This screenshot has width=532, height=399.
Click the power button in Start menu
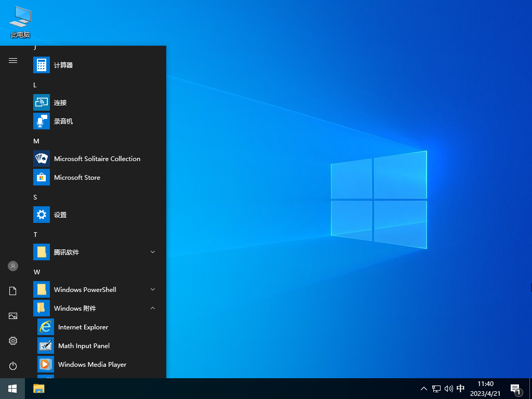[x=12, y=366]
